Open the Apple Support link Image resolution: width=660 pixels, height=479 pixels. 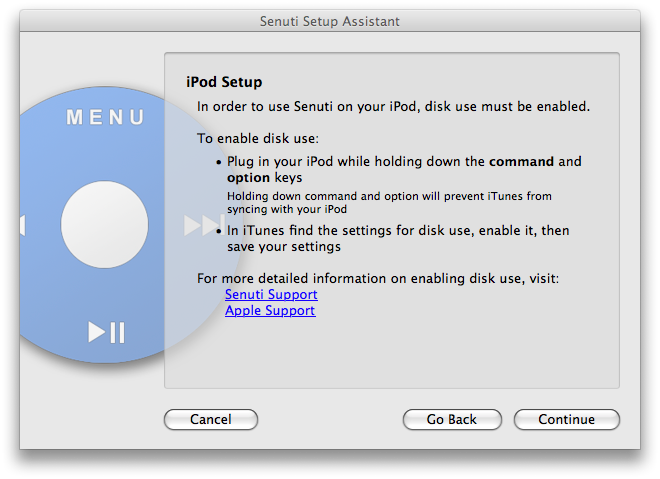tap(270, 311)
